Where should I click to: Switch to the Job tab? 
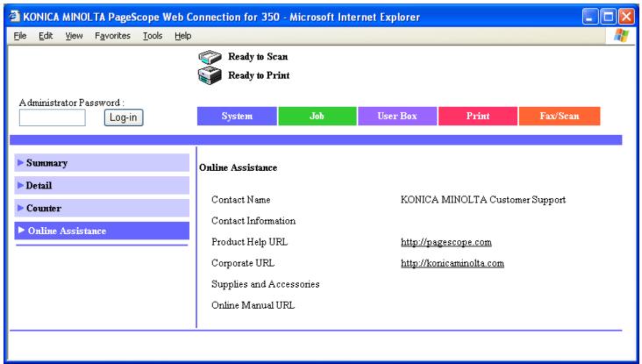tap(317, 117)
